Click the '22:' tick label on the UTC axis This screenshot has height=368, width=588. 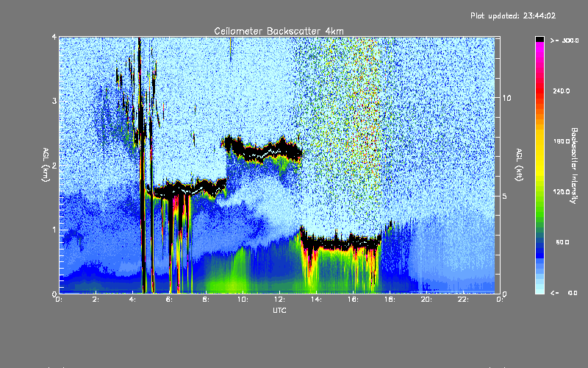[x=463, y=300]
